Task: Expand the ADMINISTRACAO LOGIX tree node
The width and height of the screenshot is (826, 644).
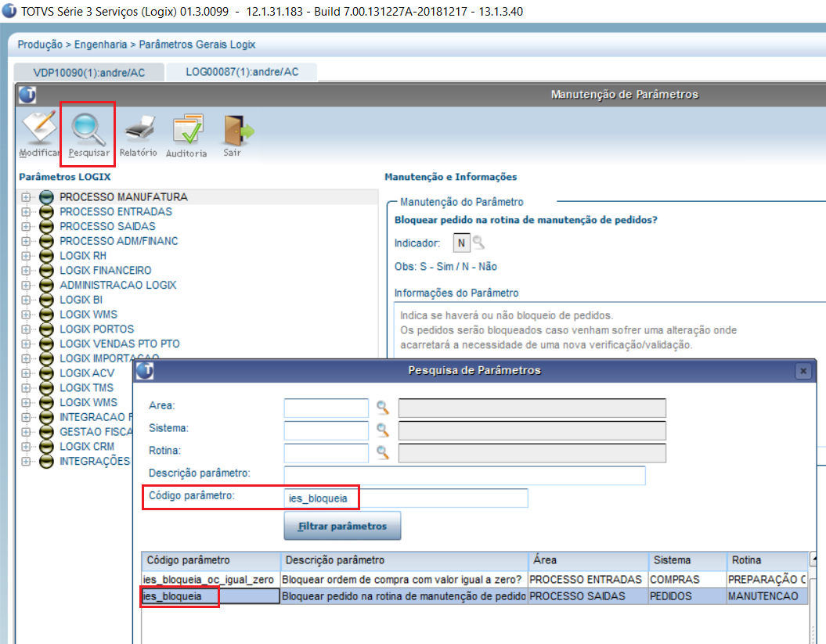Action: point(25,285)
